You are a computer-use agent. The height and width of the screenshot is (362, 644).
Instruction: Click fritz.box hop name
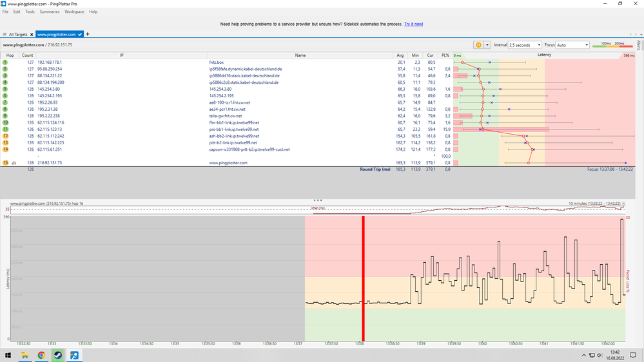point(217,62)
